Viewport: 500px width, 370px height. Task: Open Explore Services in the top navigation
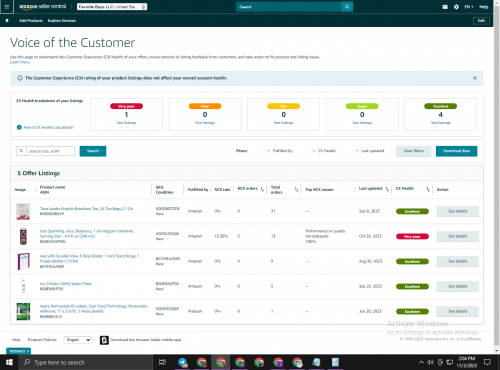tap(62, 21)
